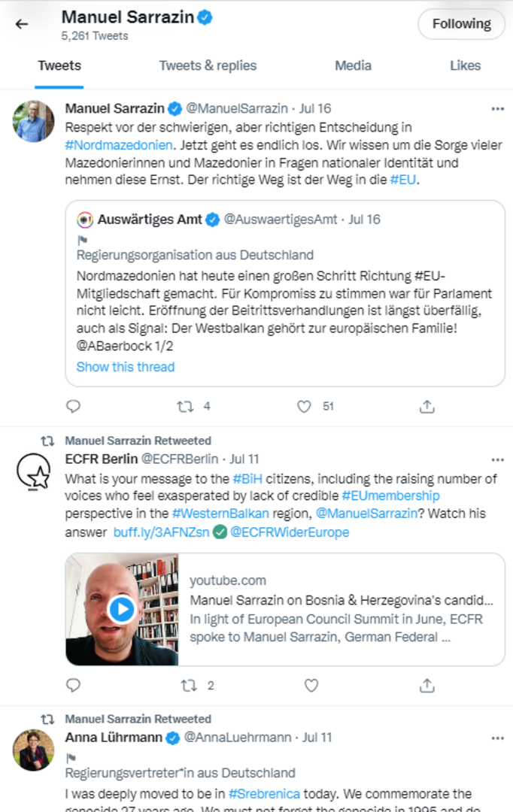Like the Nordmazedonien tweet with 51 likes

304,407
